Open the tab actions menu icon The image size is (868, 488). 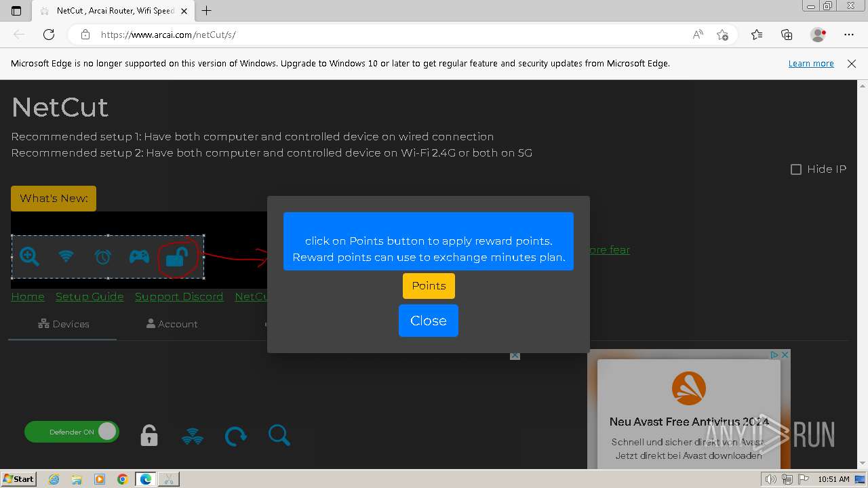pos(16,11)
